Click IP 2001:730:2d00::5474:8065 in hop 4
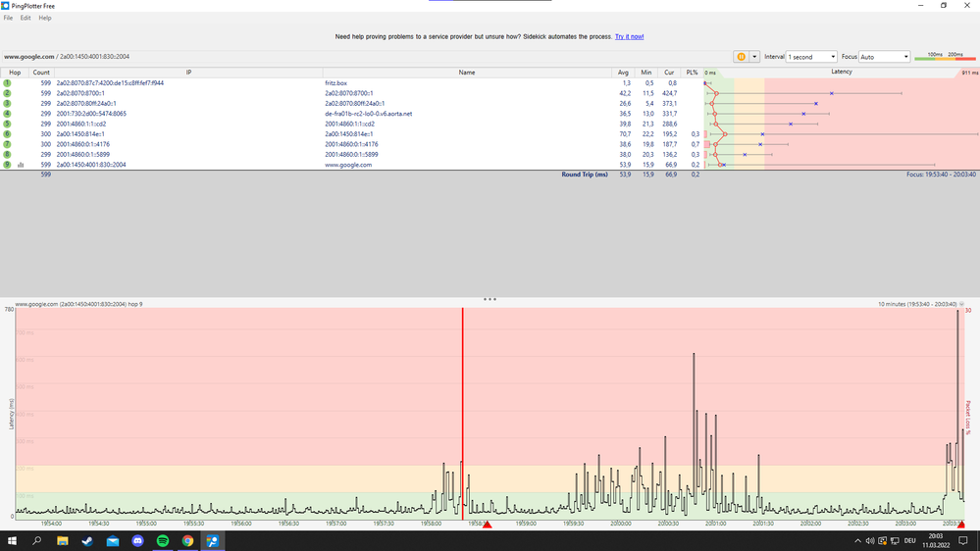The width and height of the screenshot is (980, 551). 91,114
